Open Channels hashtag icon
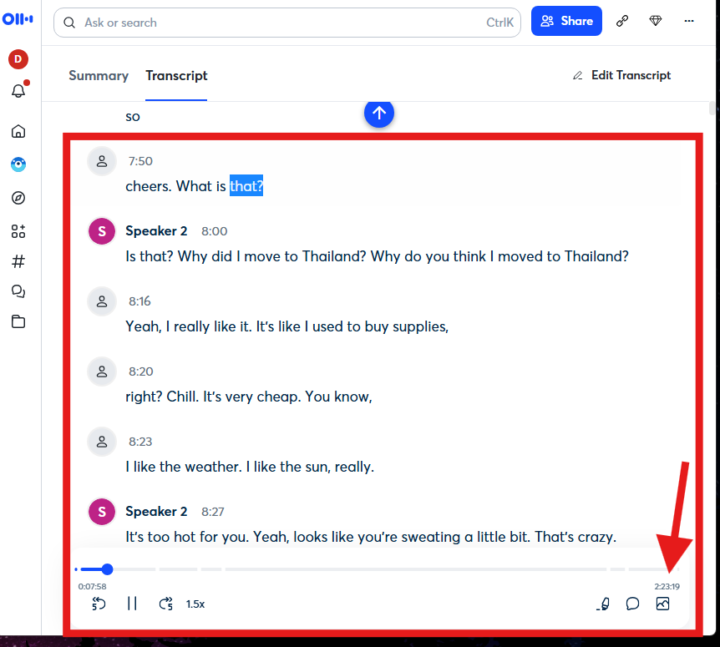Viewport: 720px width, 647px height. click(18, 261)
